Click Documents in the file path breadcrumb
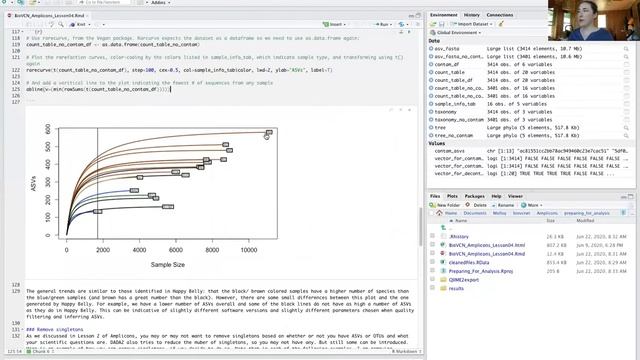 click(475, 213)
